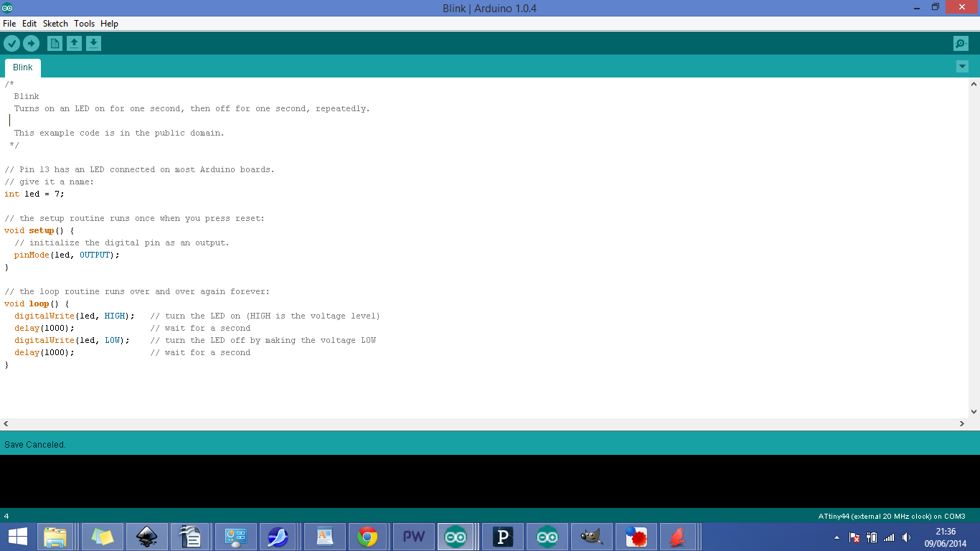Open the yellow sticky notes taskbar icon
The height and width of the screenshot is (551, 980).
103,537
